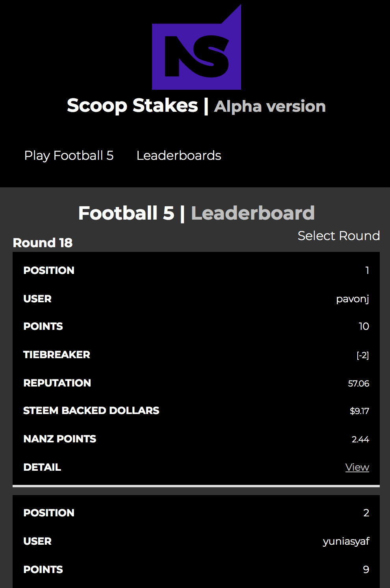Click the Scoop Stakes title text
Viewport: 390px width, 588px height.
132,105
